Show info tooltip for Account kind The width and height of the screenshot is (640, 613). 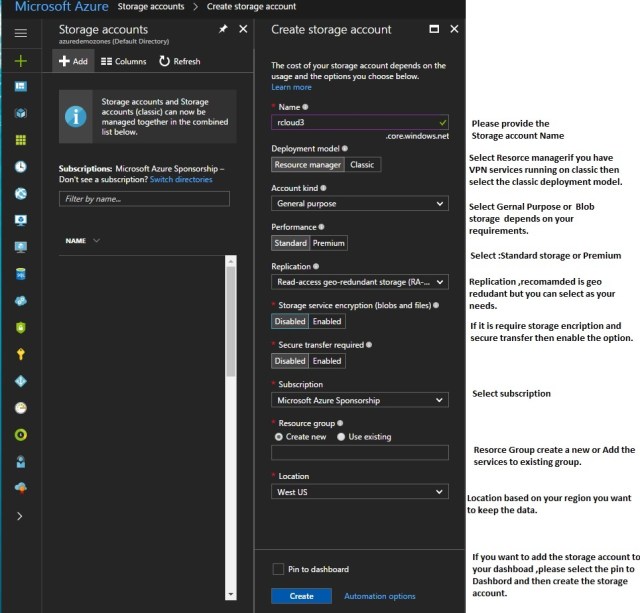click(x=323, y=188)
